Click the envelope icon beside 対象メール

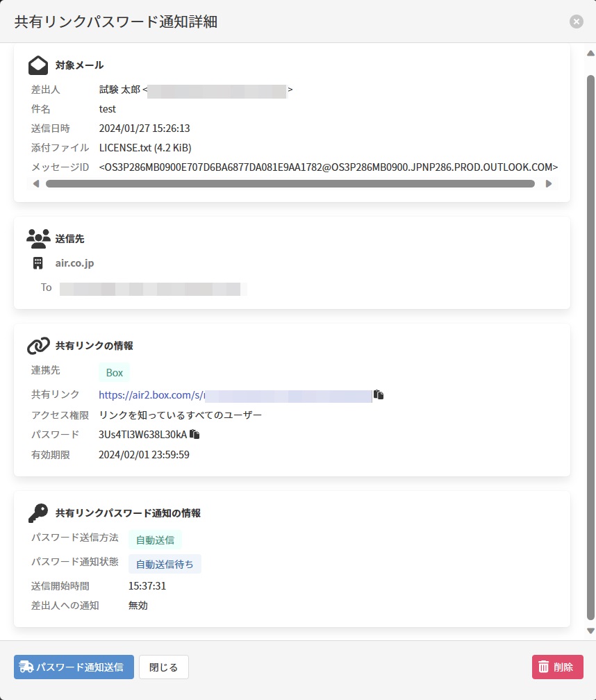pos(38,65)
